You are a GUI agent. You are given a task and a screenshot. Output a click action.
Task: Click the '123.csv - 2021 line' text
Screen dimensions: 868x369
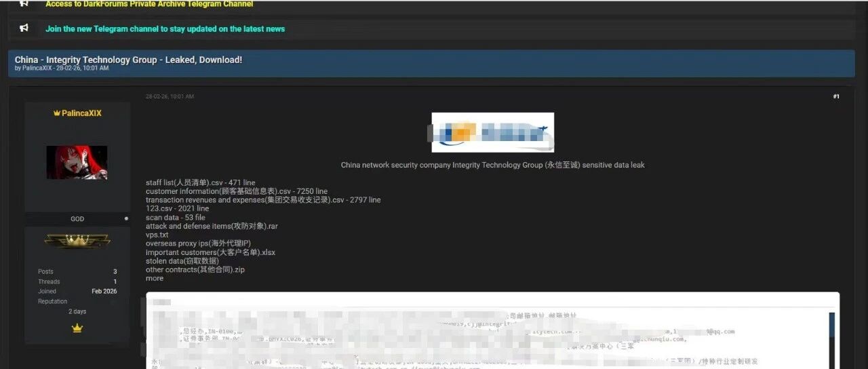[177, 209]
